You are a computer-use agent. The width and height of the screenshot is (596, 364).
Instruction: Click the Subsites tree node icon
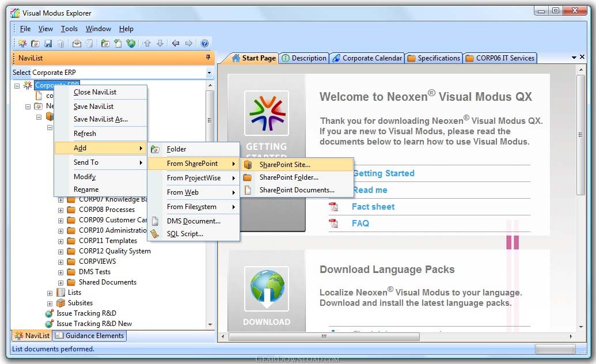60,303
